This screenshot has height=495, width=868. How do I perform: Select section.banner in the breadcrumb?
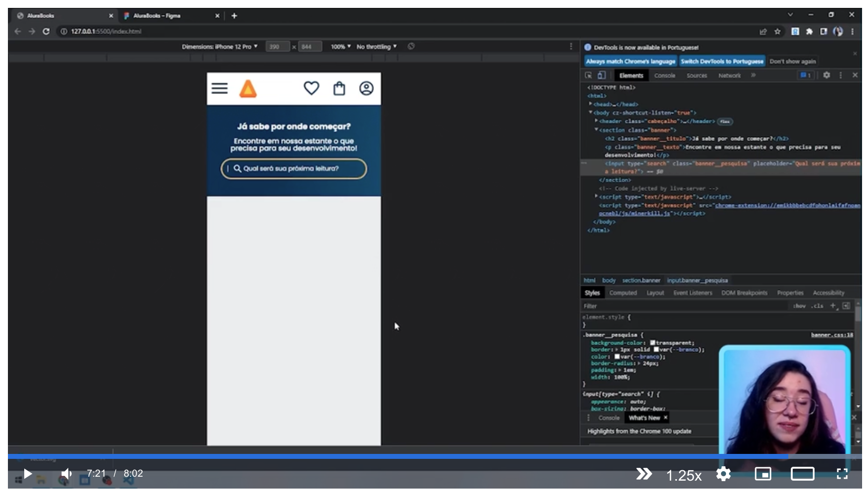click(x=641, y=280)
